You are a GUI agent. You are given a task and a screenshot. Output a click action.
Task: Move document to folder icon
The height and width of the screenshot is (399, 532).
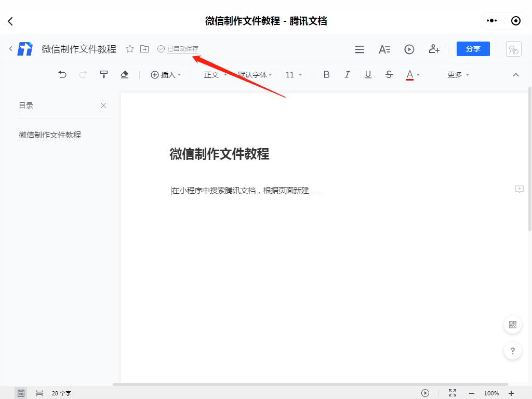(144, 49)
